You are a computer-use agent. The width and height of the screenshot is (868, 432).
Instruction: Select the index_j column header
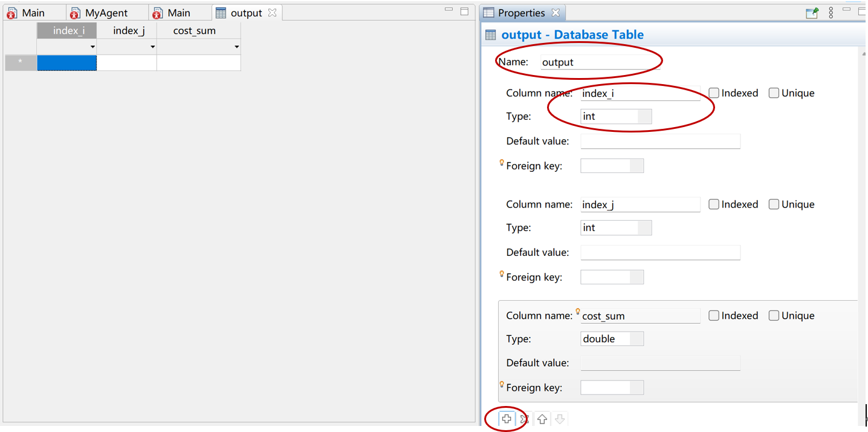click(x=128, y=30)
